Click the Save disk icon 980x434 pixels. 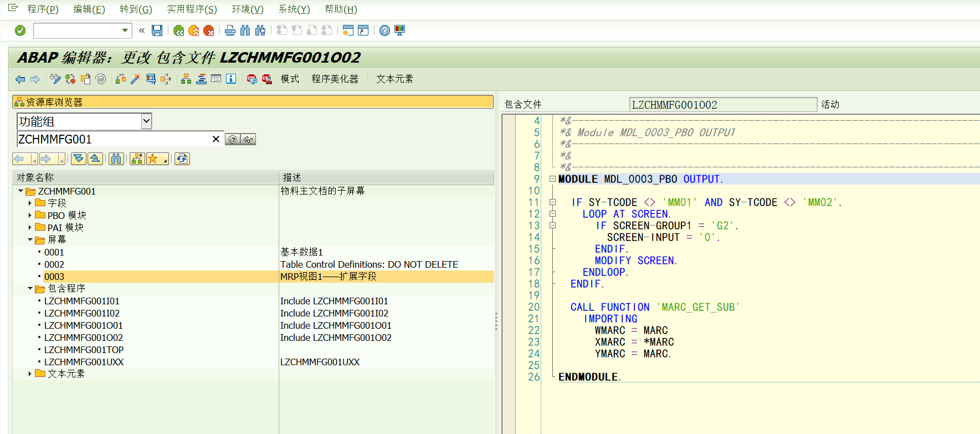157,30
